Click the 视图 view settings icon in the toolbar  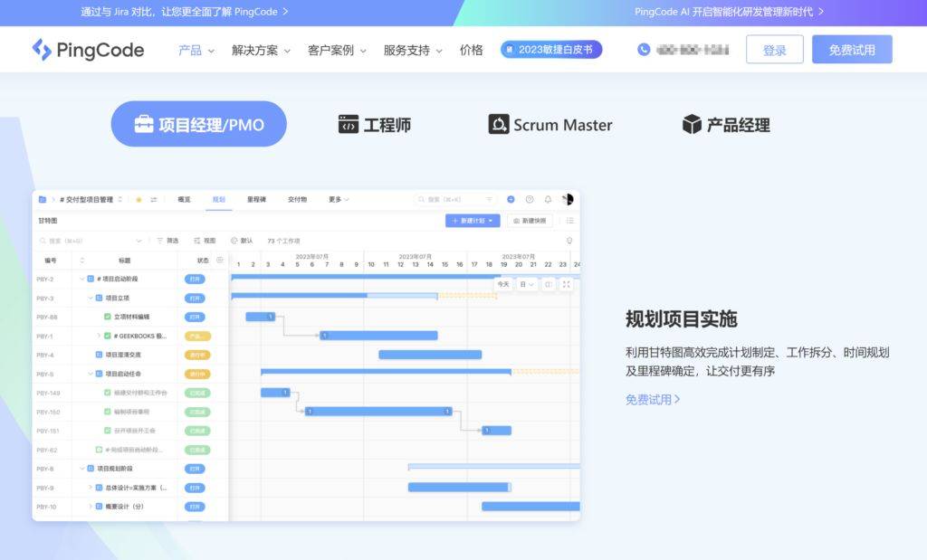pyautogui.click(x=197, y=241)
